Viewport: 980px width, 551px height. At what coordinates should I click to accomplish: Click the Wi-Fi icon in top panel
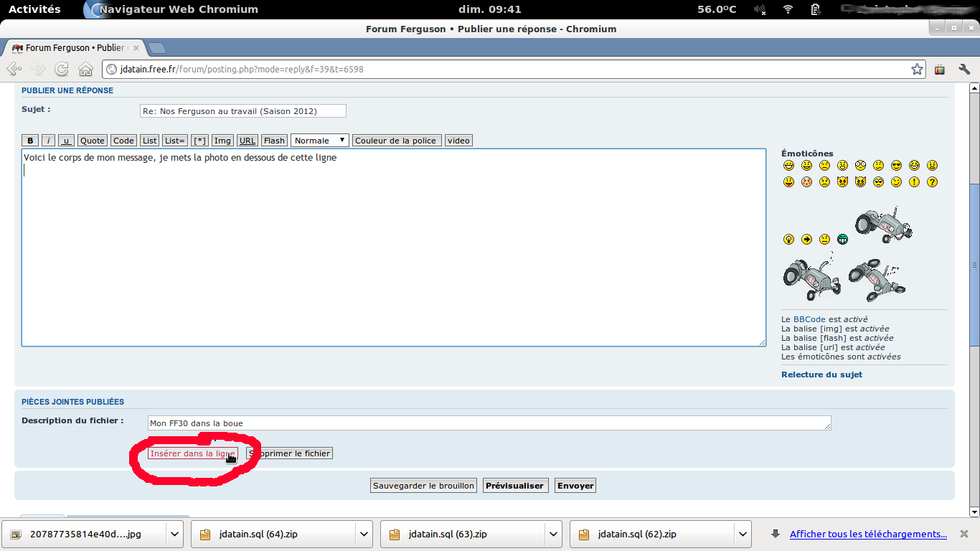pos(788,9)
